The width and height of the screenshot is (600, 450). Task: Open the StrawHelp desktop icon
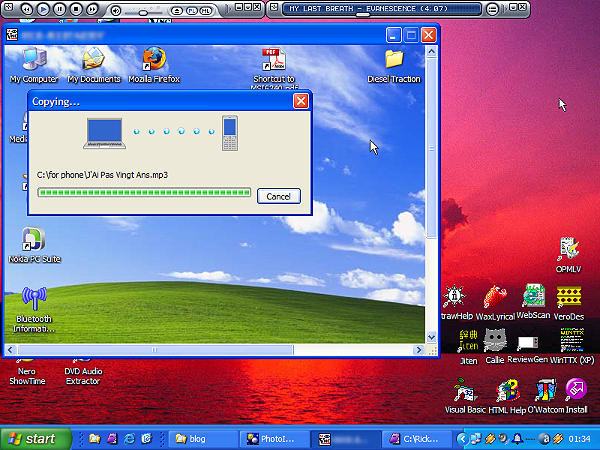[457, 302]
